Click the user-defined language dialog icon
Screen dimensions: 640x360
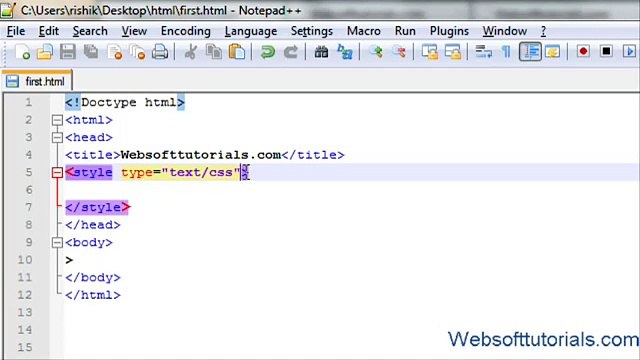pos(553,52)
